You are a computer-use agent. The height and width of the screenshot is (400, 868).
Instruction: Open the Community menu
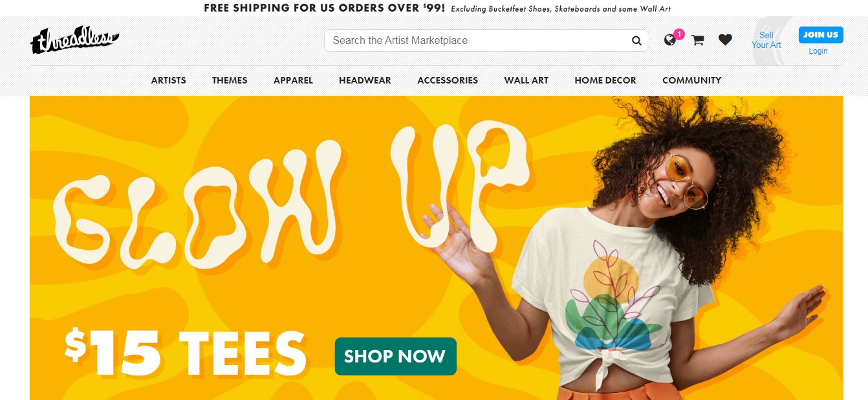click(691, 80)
